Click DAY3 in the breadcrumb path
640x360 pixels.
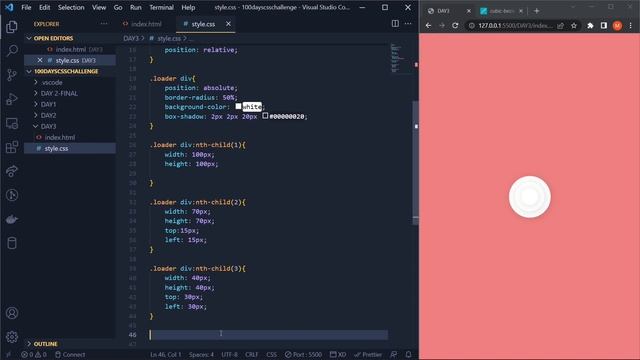click(x=131, y=38)
